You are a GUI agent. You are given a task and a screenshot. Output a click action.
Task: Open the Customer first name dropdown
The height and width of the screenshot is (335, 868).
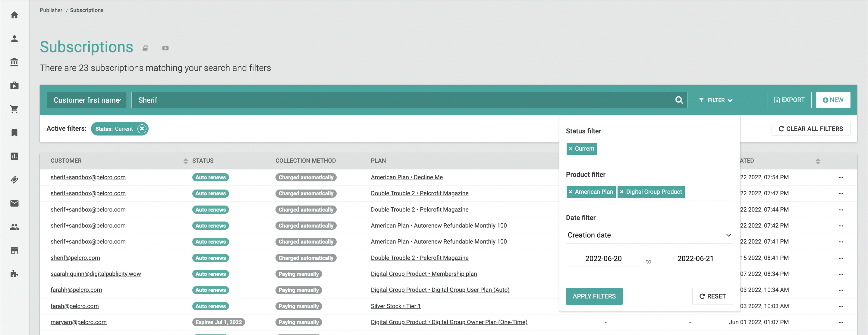point(86,100)
